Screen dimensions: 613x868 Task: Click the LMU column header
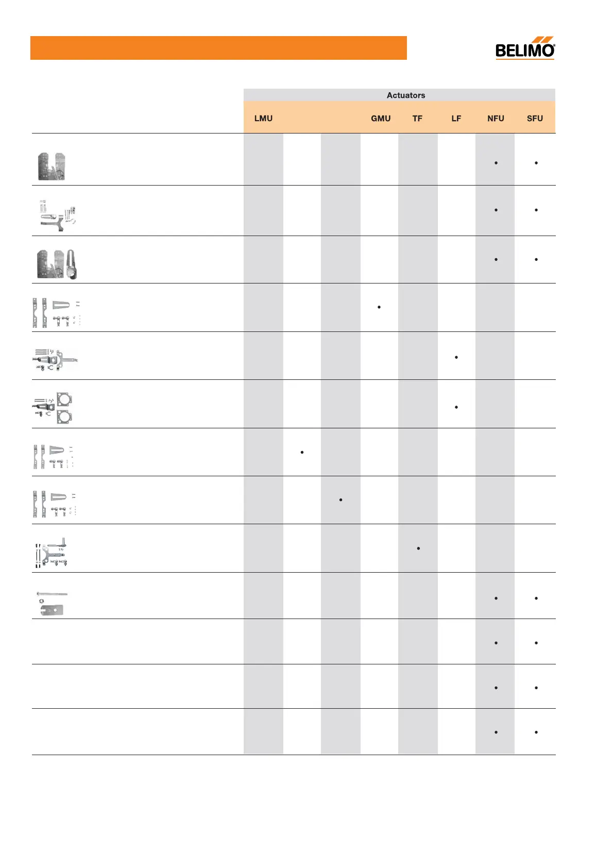coord(263,119)
